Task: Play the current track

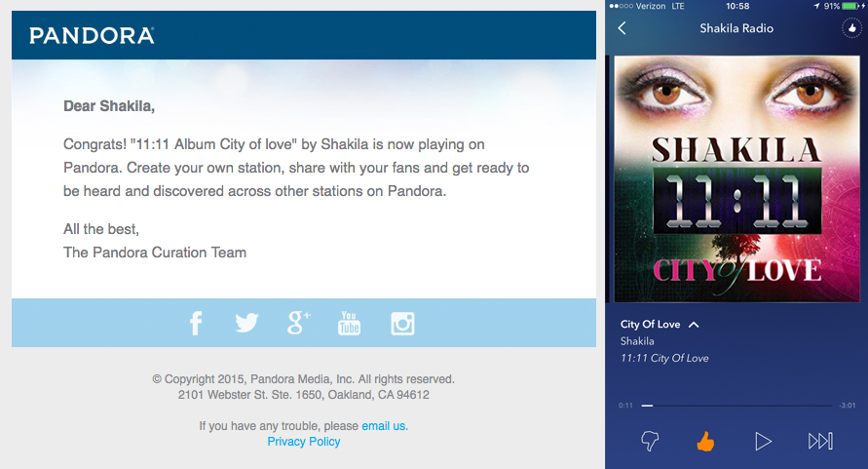Action: pyautogui.click(x=763, y=442)
